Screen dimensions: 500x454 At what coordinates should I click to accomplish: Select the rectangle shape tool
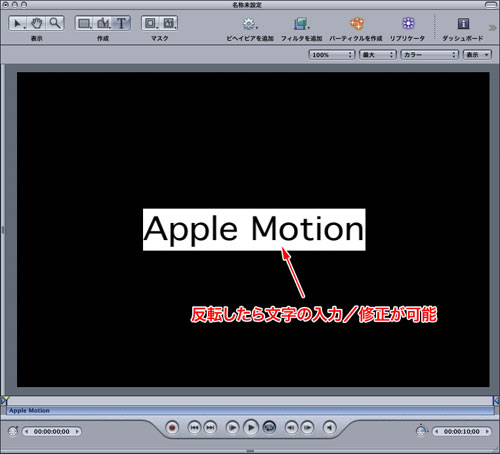pyautogui.click(x=84, y=23)
